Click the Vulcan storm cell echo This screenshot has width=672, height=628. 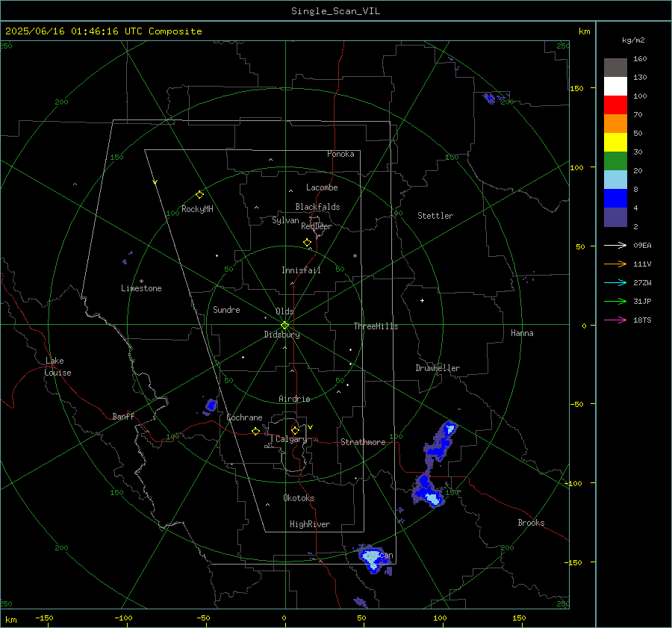click(x=374, y=559)
